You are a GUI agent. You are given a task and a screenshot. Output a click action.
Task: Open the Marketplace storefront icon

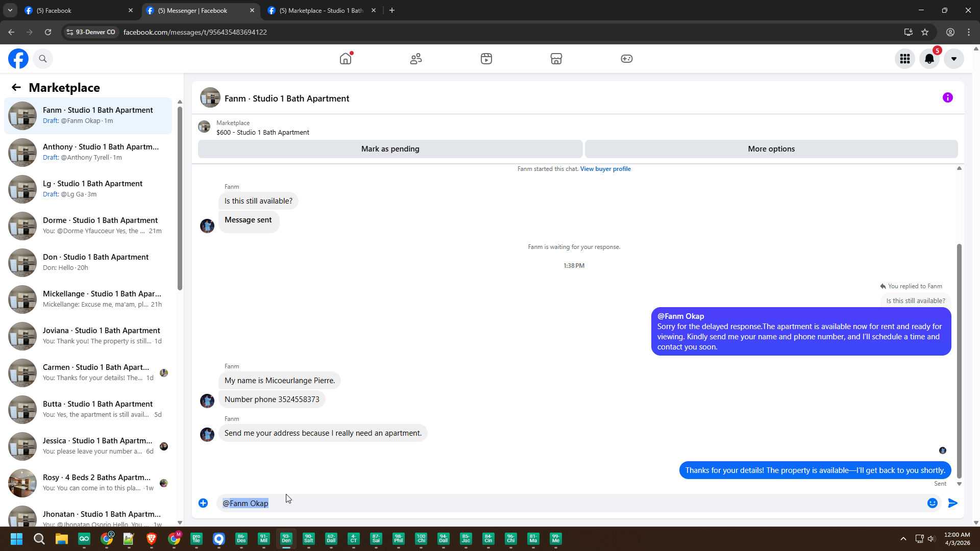[556, 59]
